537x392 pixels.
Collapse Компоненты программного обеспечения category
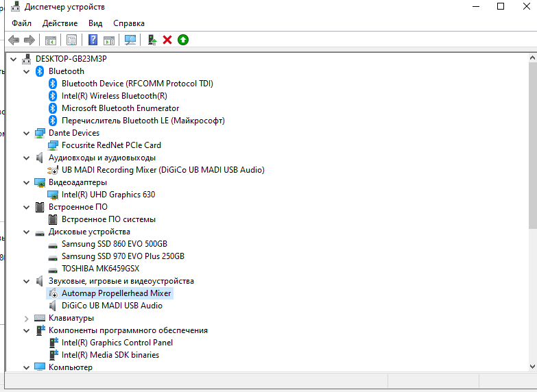click(26, 330)
